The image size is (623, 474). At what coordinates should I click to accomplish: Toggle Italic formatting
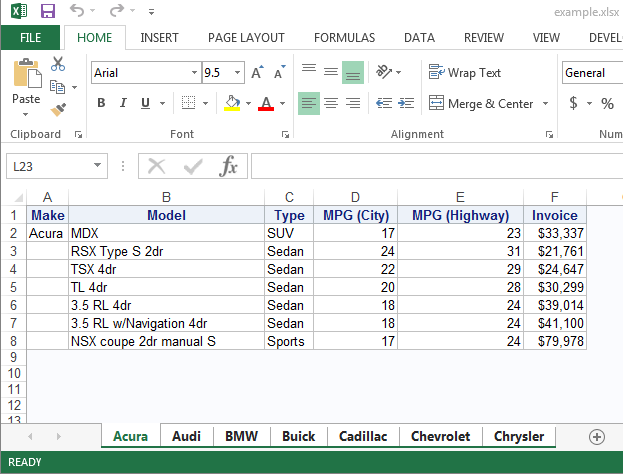click(124, 103)
